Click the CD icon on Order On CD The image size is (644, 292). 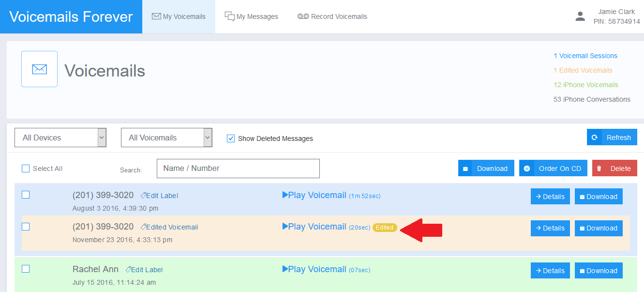527,169
